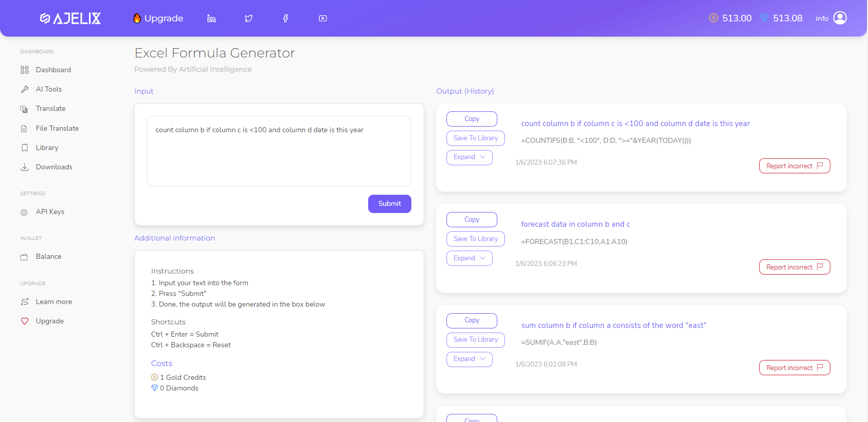Open the LinkedIn icon link
868x422 pixels.
(x=212, y=18)
